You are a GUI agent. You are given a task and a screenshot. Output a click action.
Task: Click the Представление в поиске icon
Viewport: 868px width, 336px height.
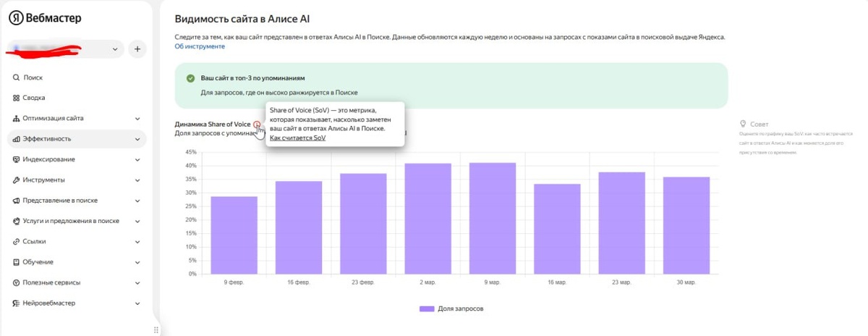(x=16, y=201)
